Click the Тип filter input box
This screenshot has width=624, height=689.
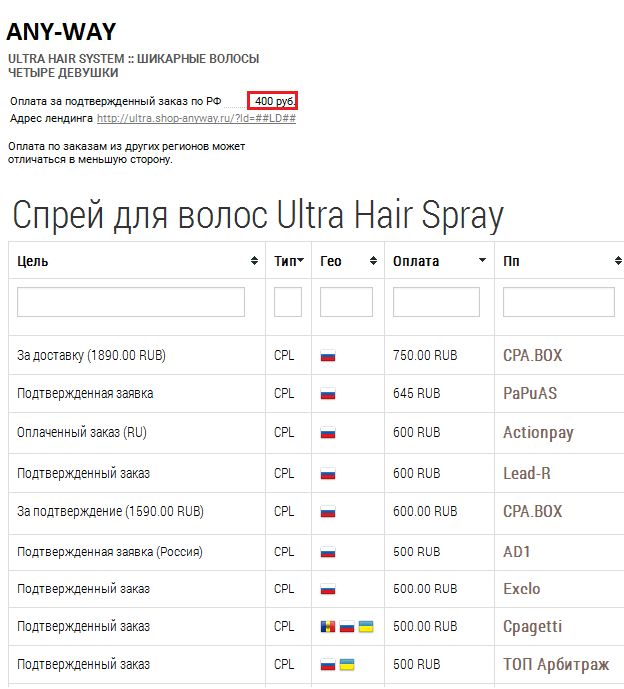(x=288, y=302)
